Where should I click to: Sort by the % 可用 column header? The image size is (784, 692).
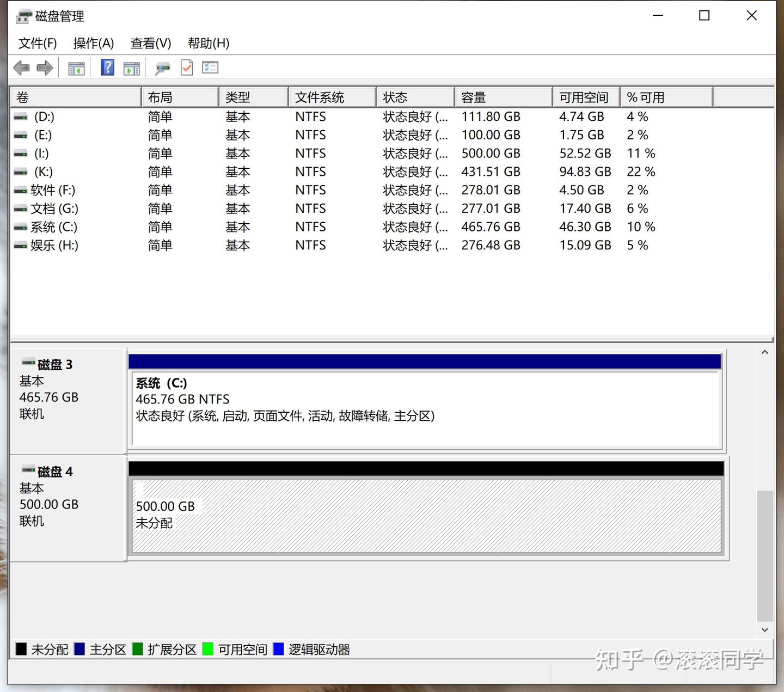[667, 97]
